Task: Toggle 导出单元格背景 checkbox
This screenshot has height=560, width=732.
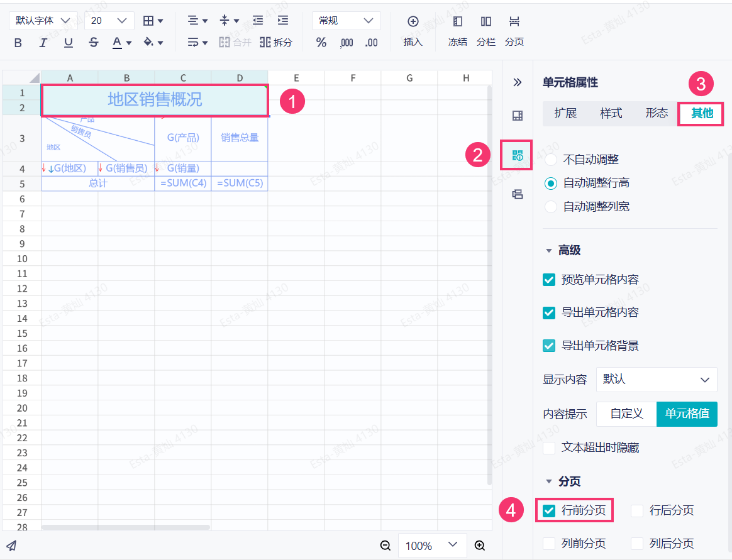Action: click(549, 345)
